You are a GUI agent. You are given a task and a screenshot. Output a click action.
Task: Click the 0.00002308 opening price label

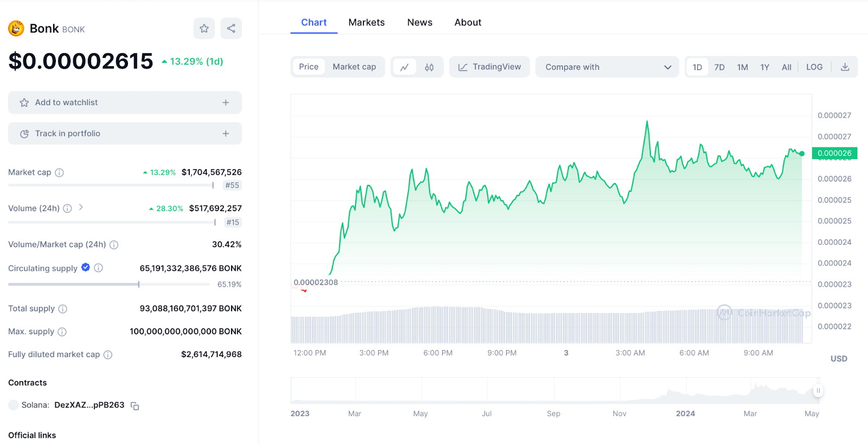[x=316, y=282]
